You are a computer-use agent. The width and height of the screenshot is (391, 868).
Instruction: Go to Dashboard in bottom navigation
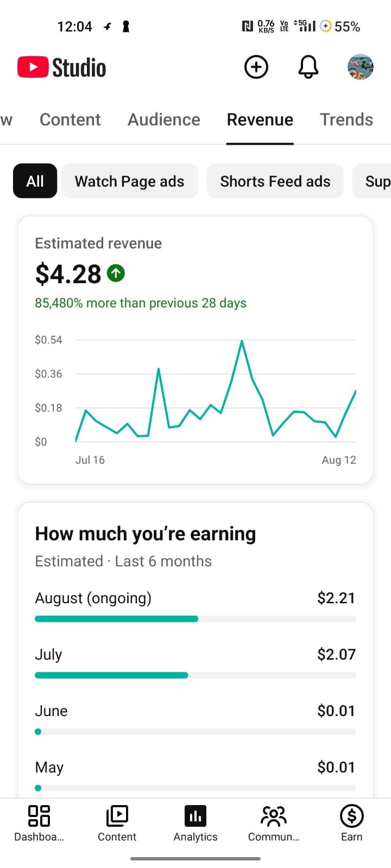tap(39, 823)
